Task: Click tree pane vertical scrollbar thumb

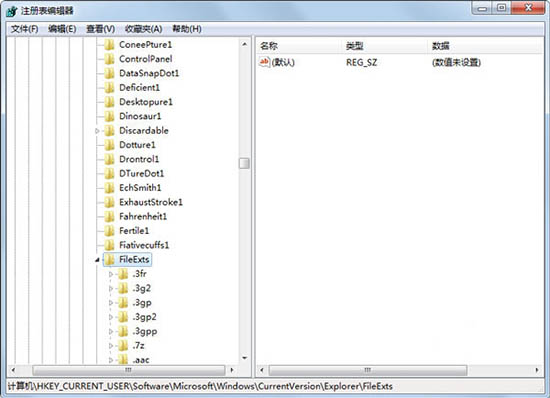Action: tap(244, 163)
